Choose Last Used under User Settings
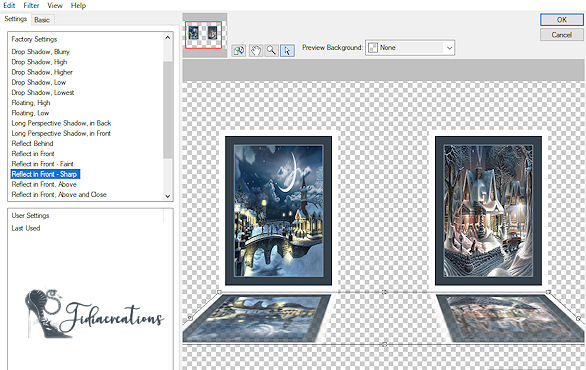 pos(26,228)
